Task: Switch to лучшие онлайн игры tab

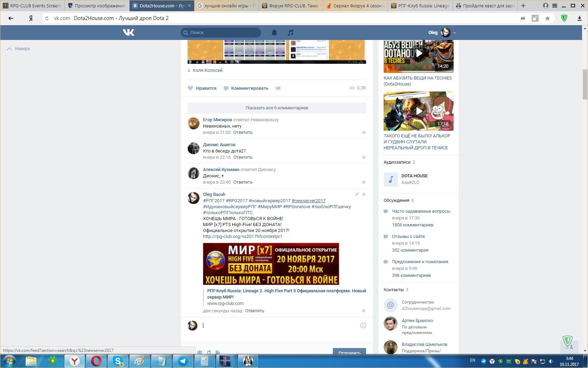Action: pyautogui.click(x=226, y=6)
